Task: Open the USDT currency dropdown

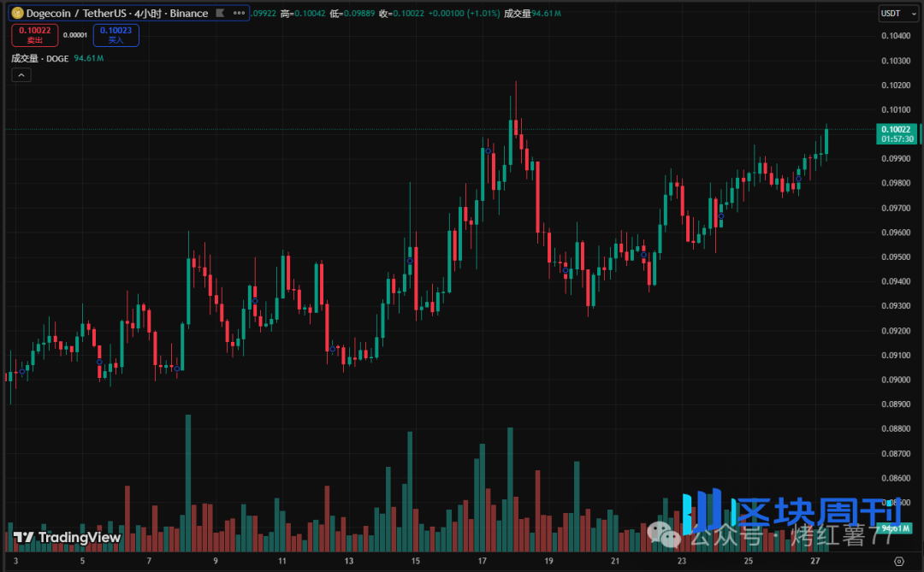Action: [897, 14]
